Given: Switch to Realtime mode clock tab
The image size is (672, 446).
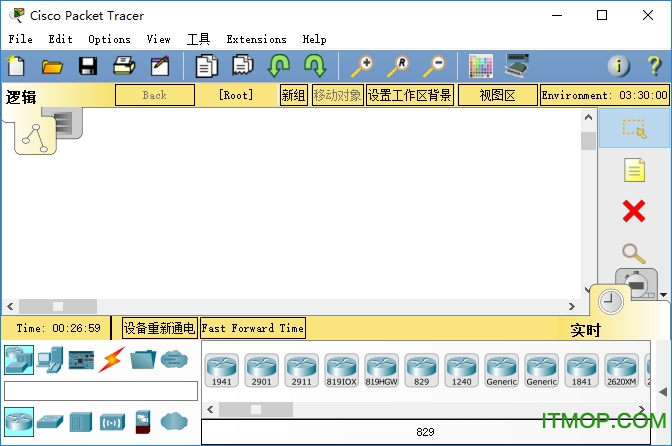Looking at the screenshot, I should coord(609,302).
